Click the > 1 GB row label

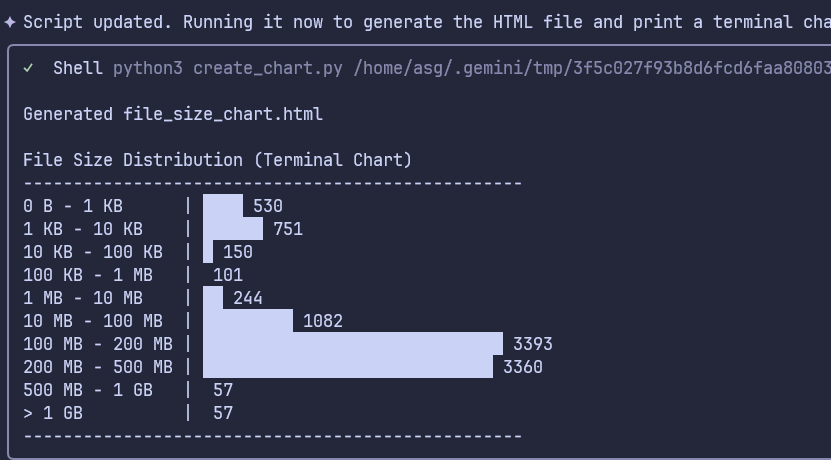53,413
